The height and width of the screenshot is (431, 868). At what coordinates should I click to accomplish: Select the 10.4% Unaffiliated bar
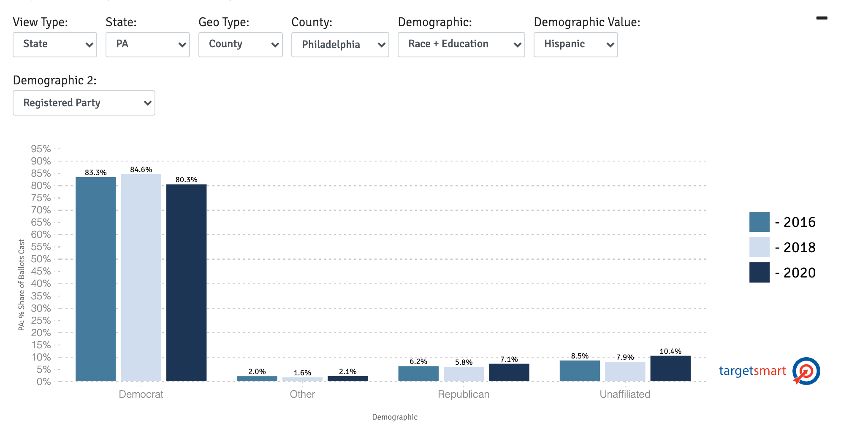point(670,369)
